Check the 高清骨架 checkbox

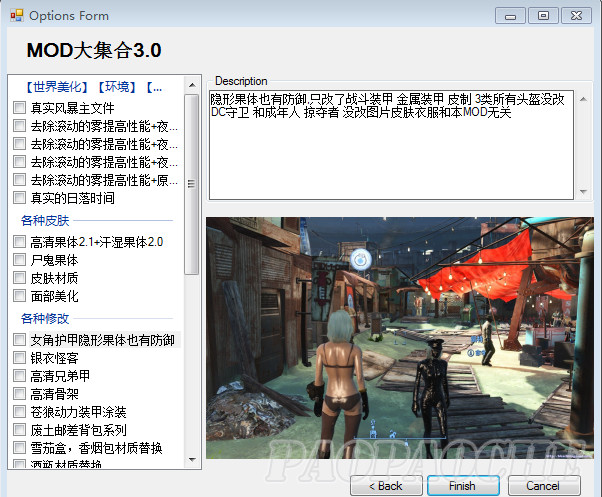point(19,393)
